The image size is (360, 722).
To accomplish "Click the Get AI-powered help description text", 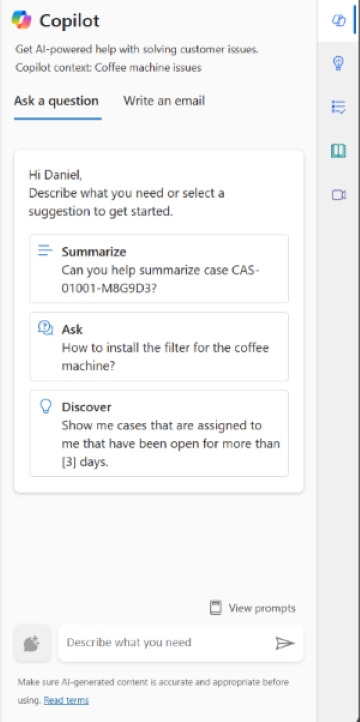I will (137, 49).
